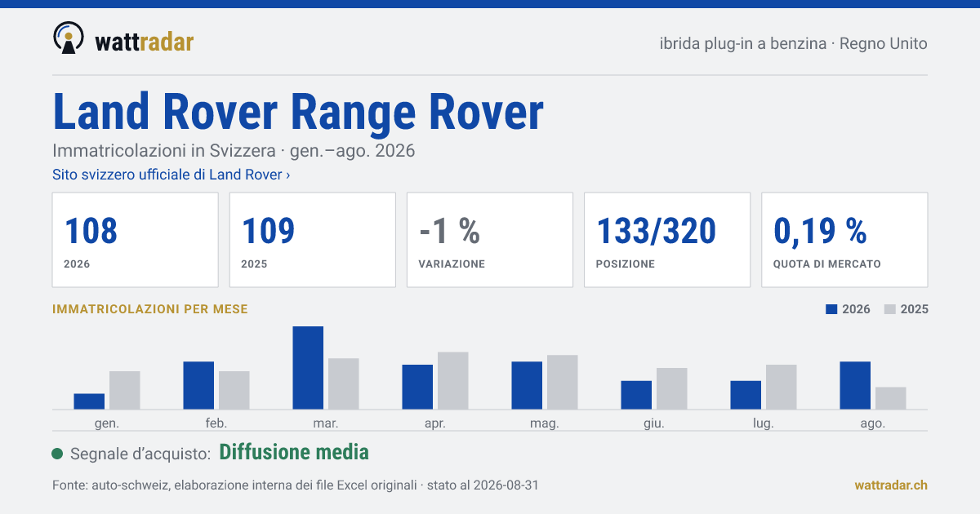Image resolution: width=980 pixels, height=514 pixels.
Task: Click the gray 2025 bar for feb.
Action: (234, 390)
